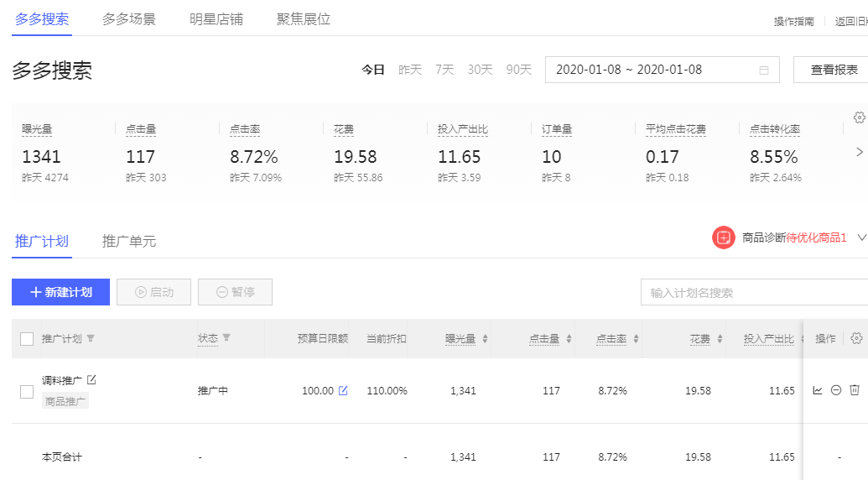Toggle the select-all checkbox in table header
This screenshot has width=868, height=480.
coord(27,339)
